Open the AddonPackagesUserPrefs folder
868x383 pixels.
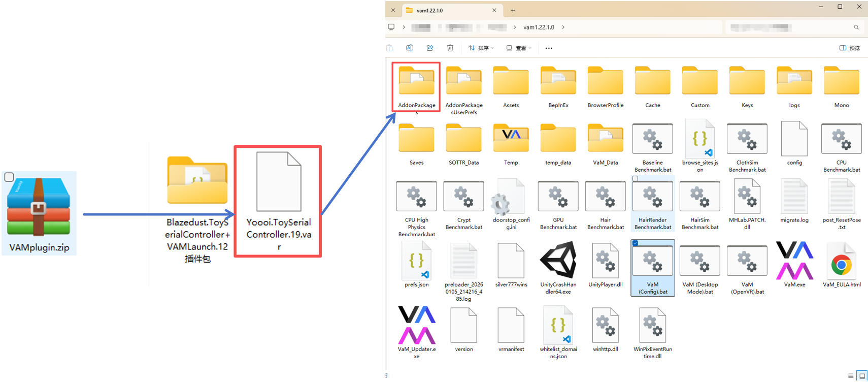pos(463,90)
